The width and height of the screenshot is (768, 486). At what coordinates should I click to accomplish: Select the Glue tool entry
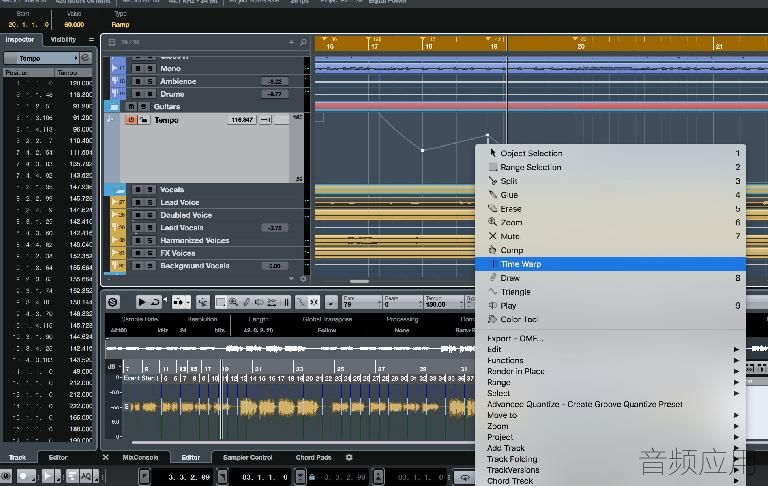[x=610, y=194]
